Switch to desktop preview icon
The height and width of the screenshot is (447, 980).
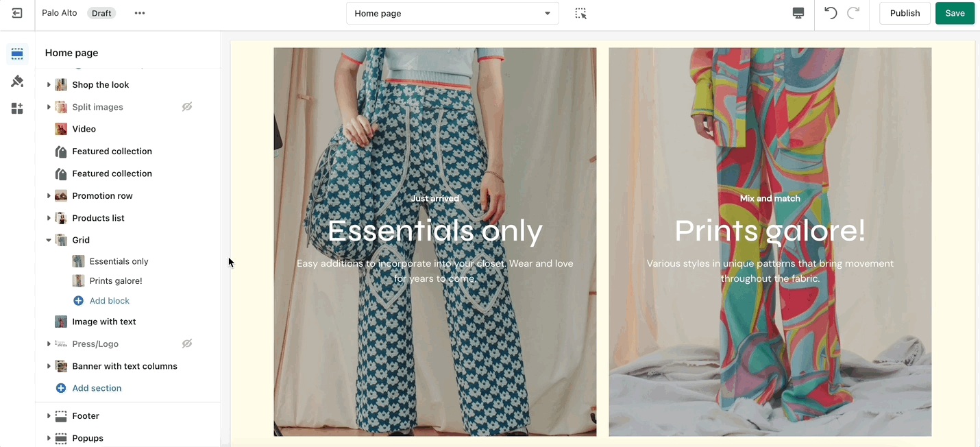click(x=798, y=13)
